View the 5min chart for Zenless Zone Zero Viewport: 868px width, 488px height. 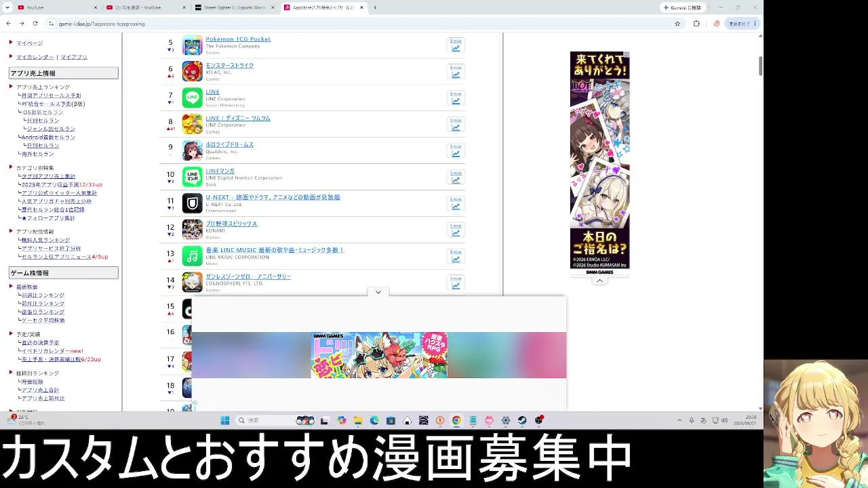[x=456, y=283]
